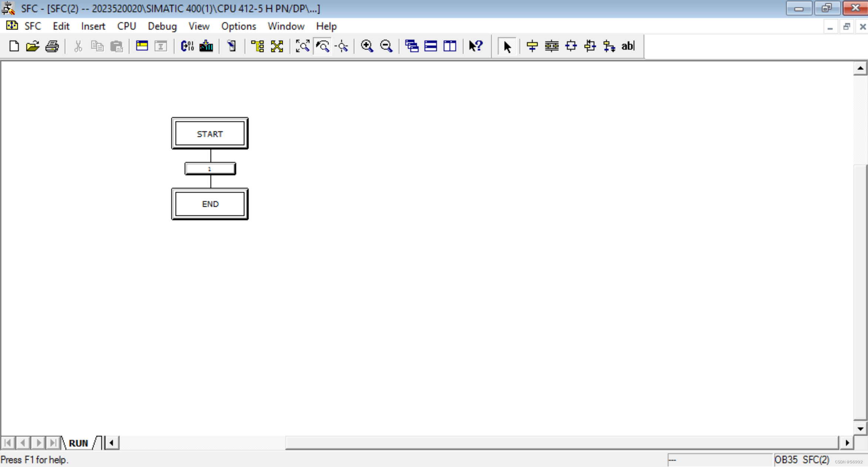The image size is (868, 467).
Task: Activate the context-sensitive help pointer
Action: (x=476, y=46)
